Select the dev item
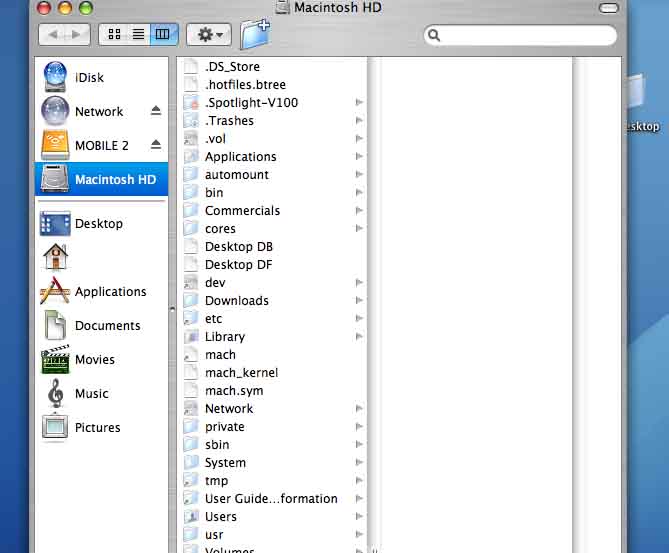Screen dimensions: 669x553 (x=272, y=283)
